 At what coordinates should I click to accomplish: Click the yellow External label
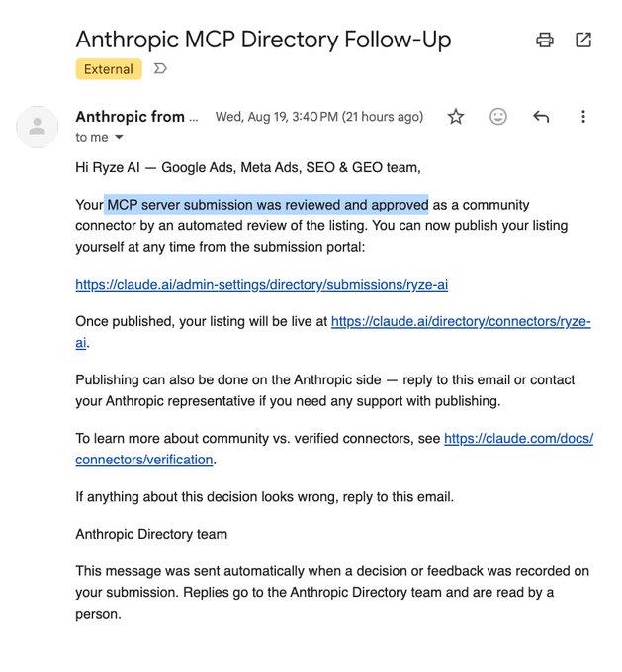point(109,69)
